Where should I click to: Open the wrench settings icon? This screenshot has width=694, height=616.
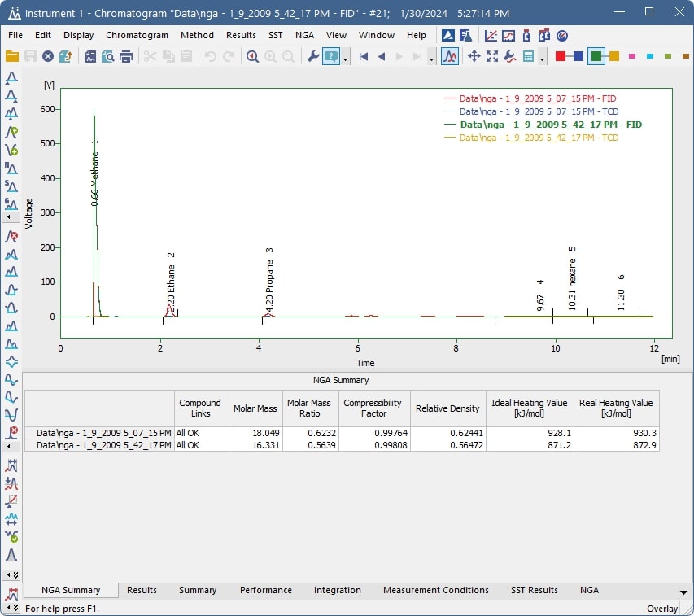click(x=313, y=56)
